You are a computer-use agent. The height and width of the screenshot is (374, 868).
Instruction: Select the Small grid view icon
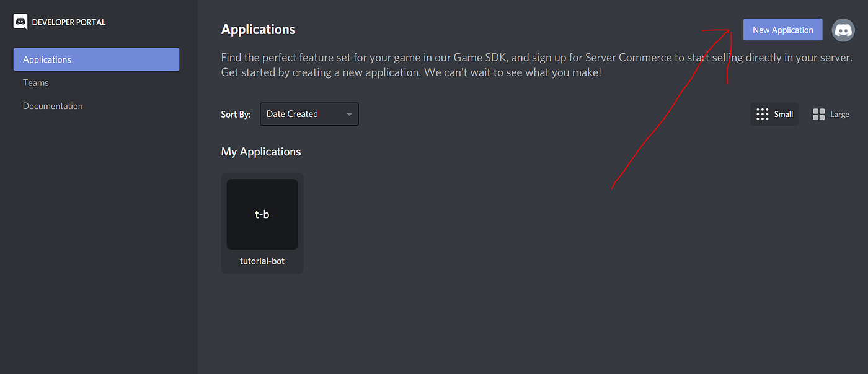click(x=762, y=114)
